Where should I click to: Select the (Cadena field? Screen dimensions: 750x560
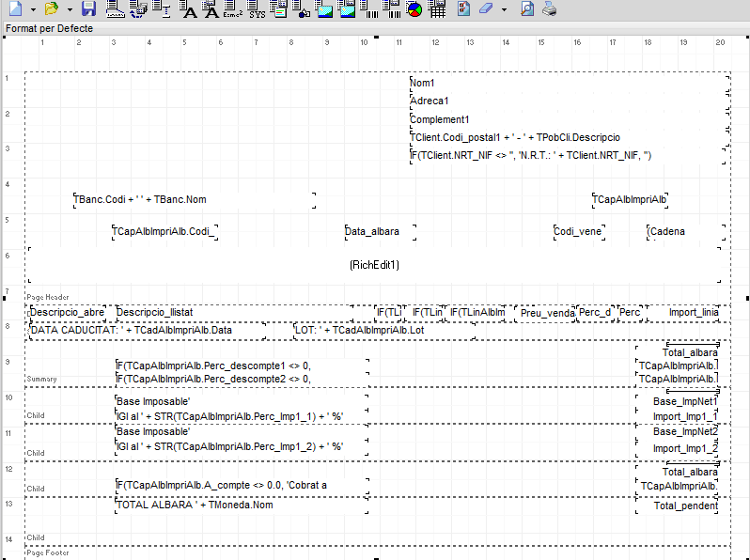tap(686, 231)
